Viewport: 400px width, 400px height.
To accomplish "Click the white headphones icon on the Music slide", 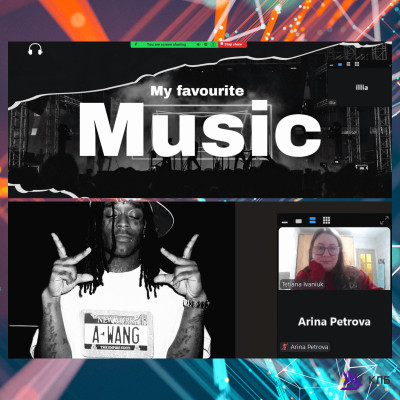I will (35, 49).
